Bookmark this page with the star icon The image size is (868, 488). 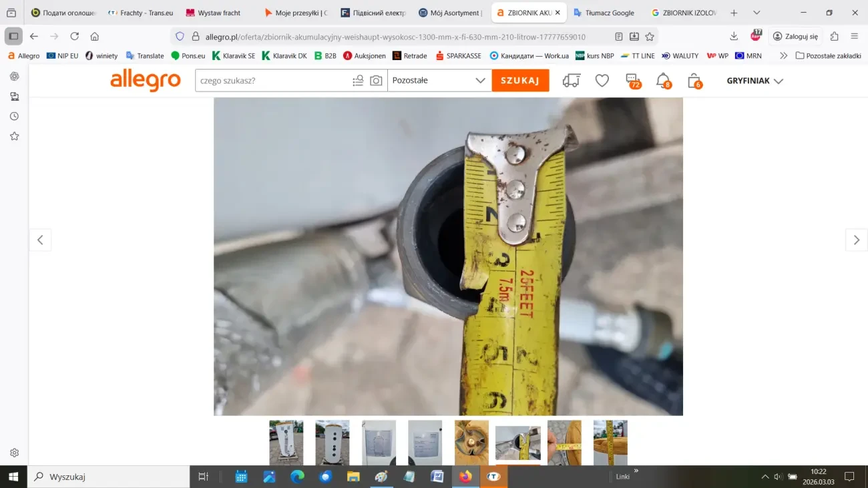(650, 37)
